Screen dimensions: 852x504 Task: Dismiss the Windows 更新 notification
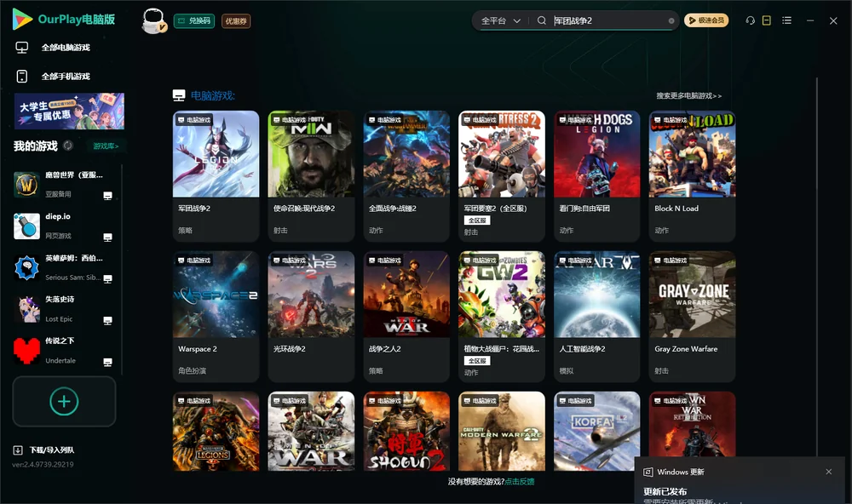click(x=829, y=472)
